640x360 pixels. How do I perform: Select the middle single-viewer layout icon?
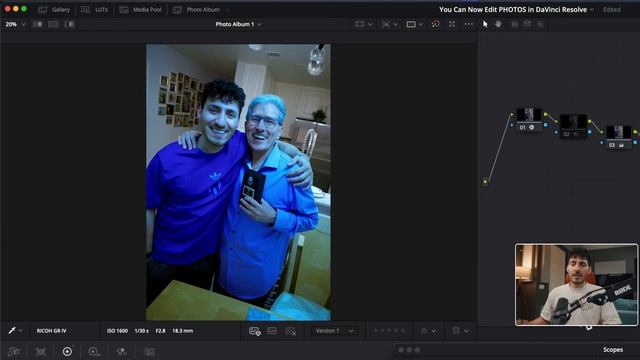tap(53, 24)
